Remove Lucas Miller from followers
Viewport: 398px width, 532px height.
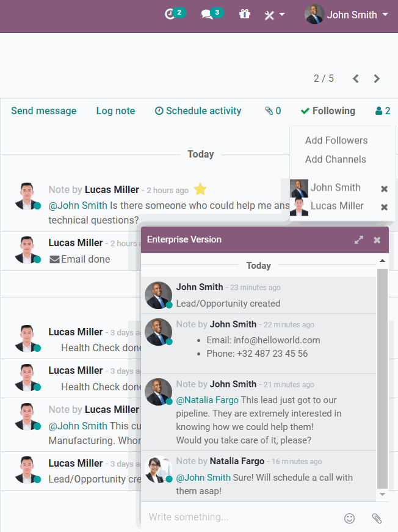tap(384, 207)
